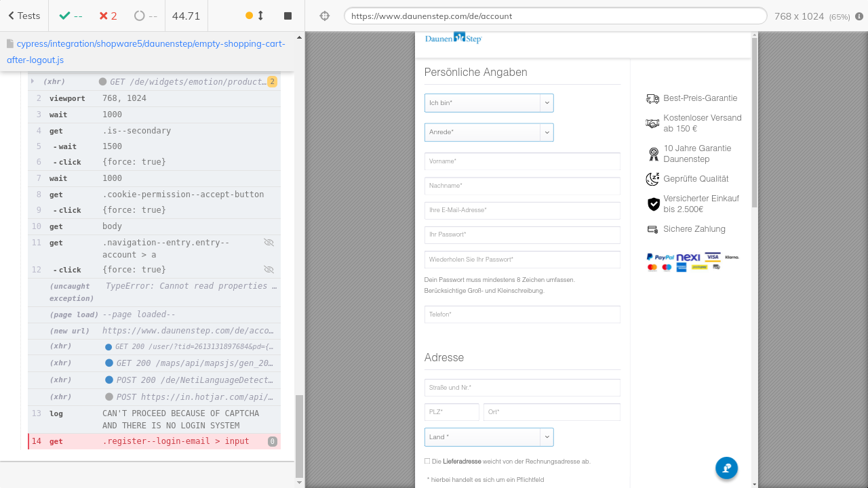This screenshot has width=868, height=488.
Task: Open the 'Ich bin' dropdown
Action: click(x=489, y=103)
